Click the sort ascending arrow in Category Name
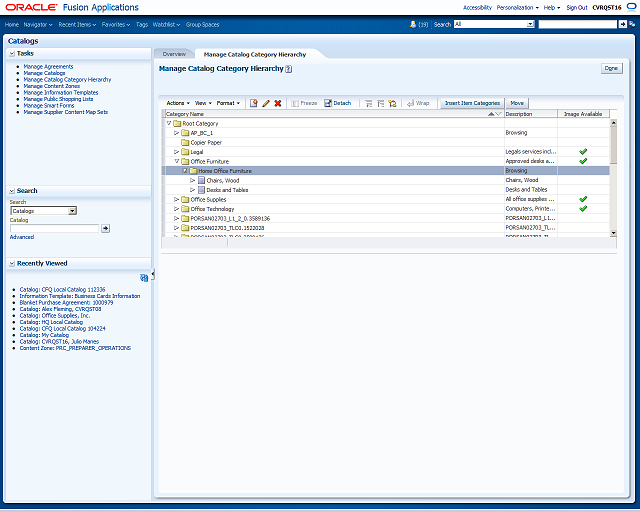 491,114
